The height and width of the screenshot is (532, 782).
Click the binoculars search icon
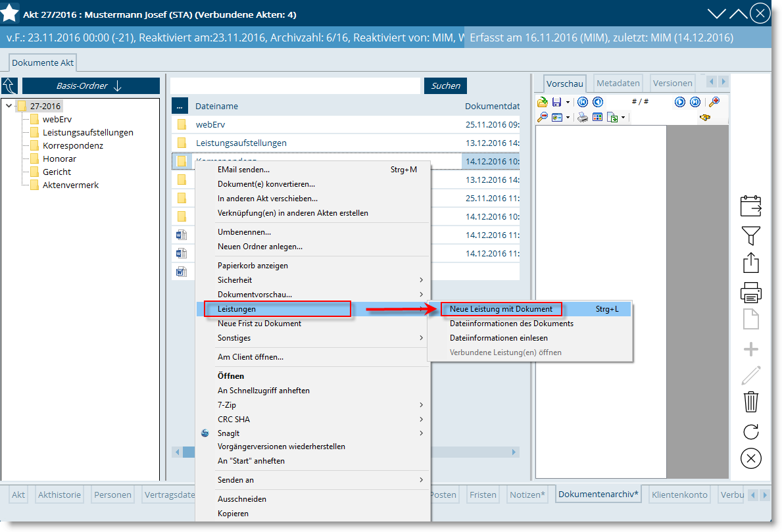point(704,118)
